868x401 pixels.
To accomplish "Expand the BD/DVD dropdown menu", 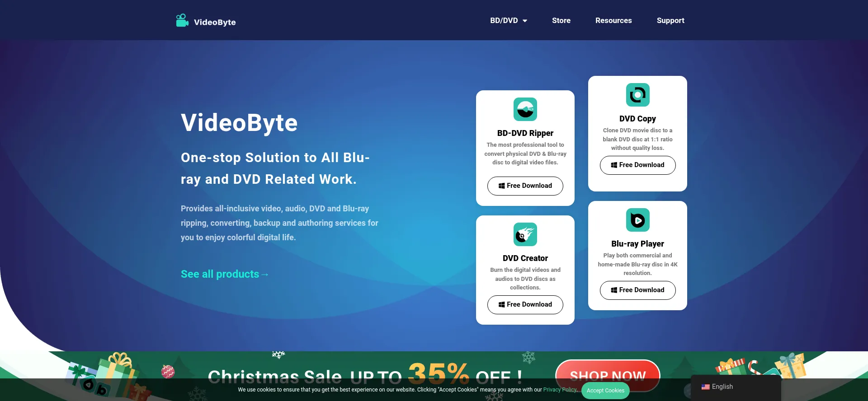I will pos(509,21).
